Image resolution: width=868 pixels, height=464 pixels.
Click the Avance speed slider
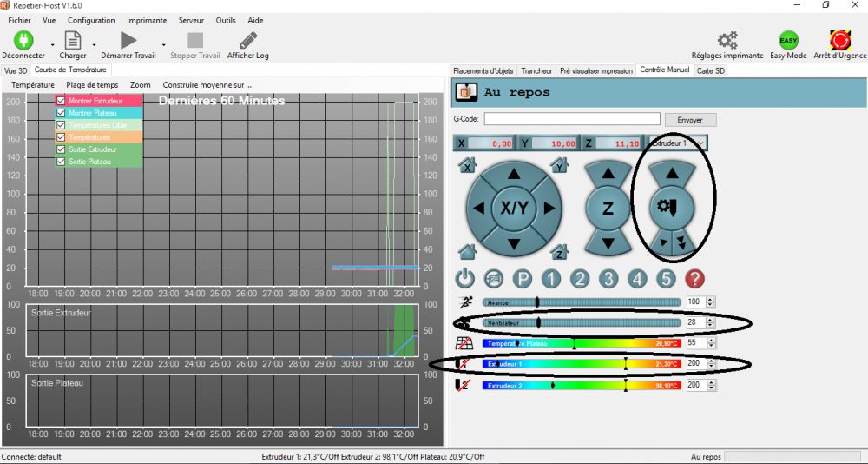[x=582, y=302]
